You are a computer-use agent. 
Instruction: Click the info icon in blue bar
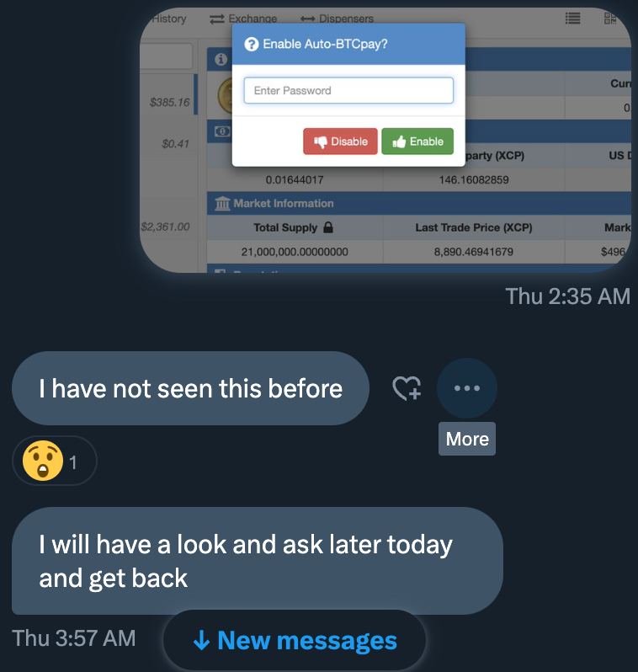point(221,59)
